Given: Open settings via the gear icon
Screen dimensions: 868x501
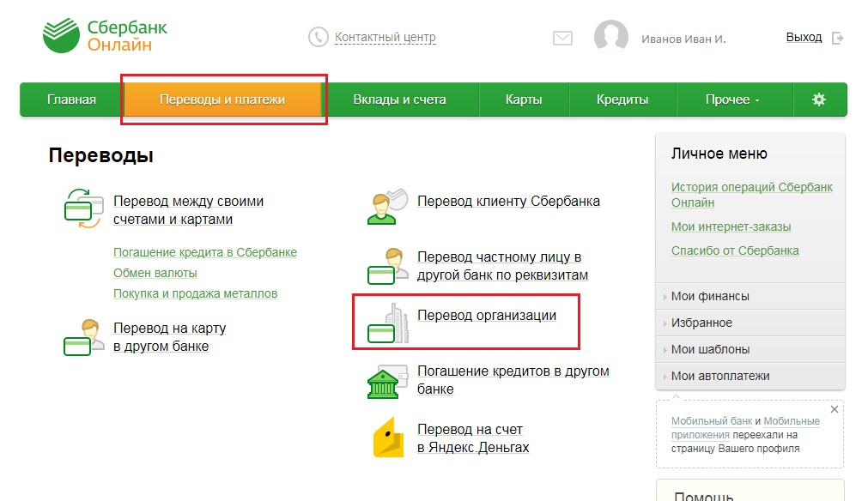Looking at the screenshot, I should [819, 100].
